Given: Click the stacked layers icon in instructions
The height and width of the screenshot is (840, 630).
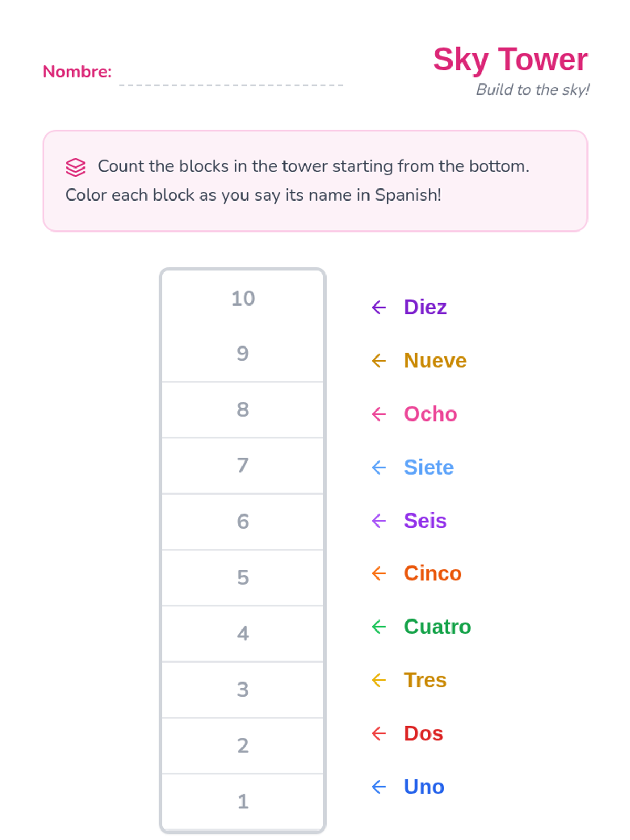Looking at the screenshot, I should pos(75,167).
